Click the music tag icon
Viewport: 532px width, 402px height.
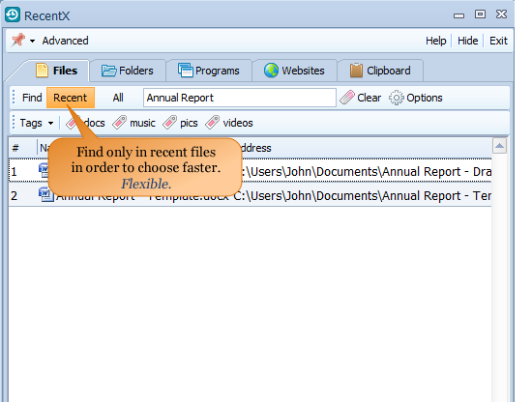119,123
